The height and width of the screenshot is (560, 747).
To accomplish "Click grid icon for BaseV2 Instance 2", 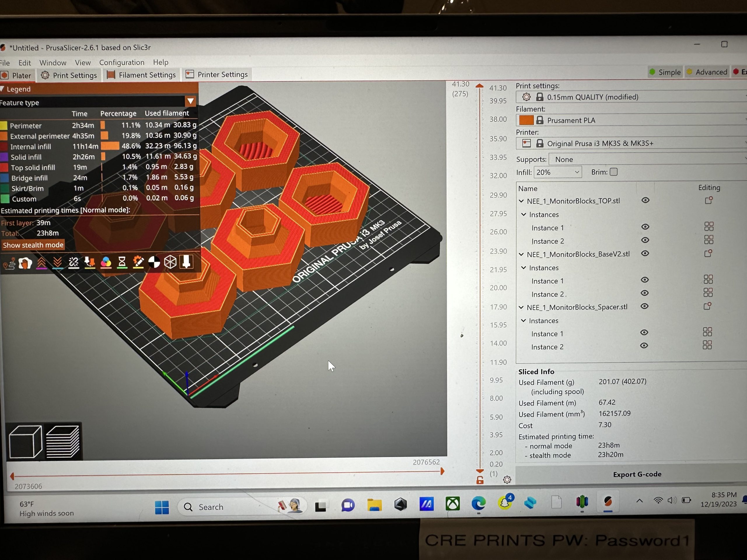I will pos(708,292).
